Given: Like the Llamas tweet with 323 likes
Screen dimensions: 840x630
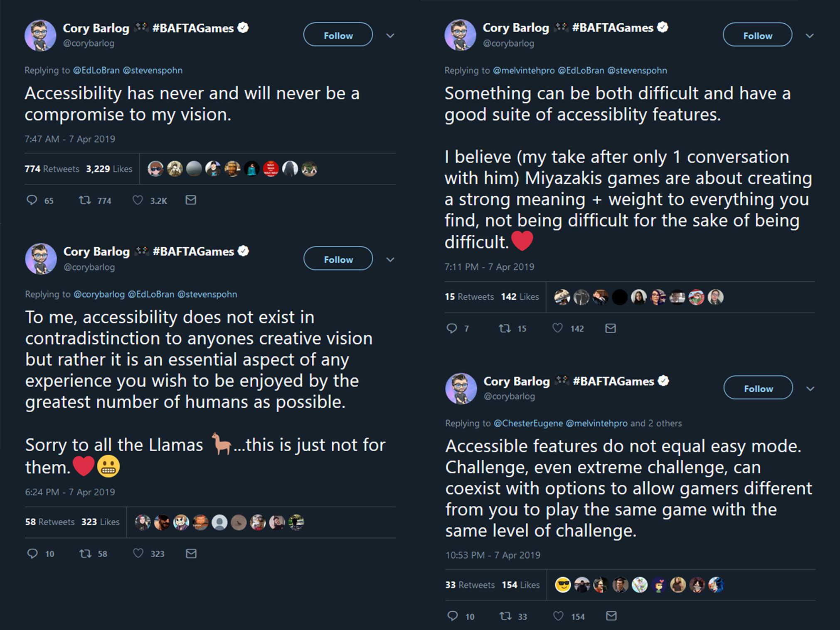Looking at the screenshot, I should click(138, 554).
